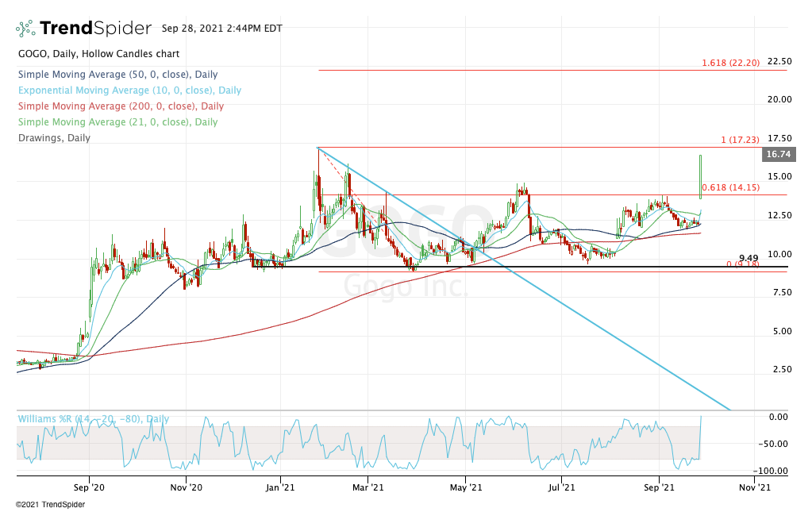Select the 1.618 (22.20) Fibonacci extension label
Image resolution: width=812 pixels, height=512 pixels.
coord(731,64)
